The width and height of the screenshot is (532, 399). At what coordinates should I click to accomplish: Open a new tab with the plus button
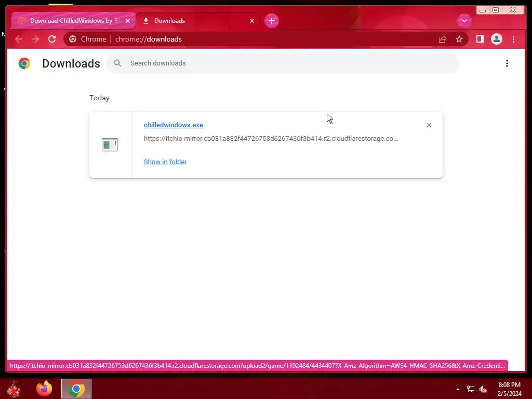271,21
